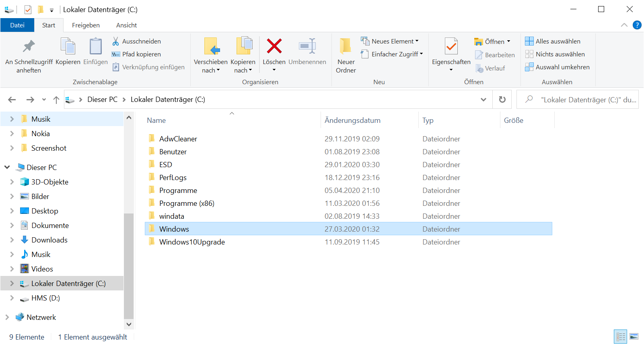
Task: Select Pfad kopieren in ribbon
Action: pos(136,54)
